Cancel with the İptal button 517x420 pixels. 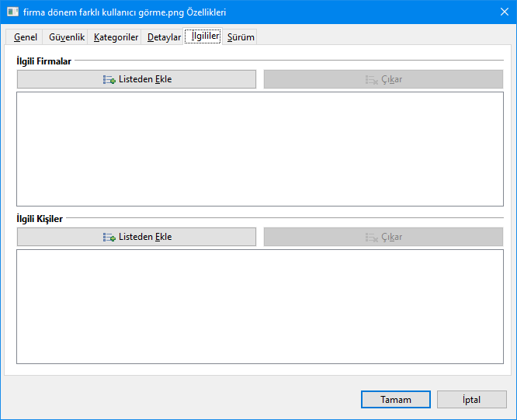point(472,400)
